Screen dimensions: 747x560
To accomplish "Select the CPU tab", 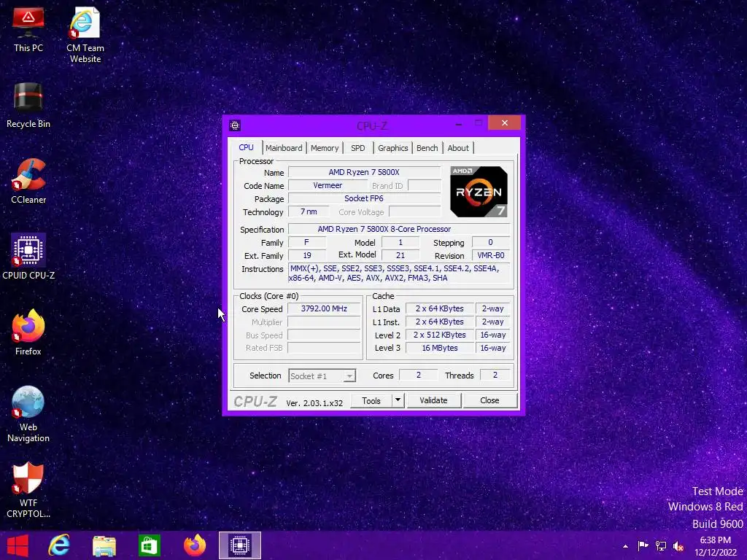I will [x=246, y=147].
